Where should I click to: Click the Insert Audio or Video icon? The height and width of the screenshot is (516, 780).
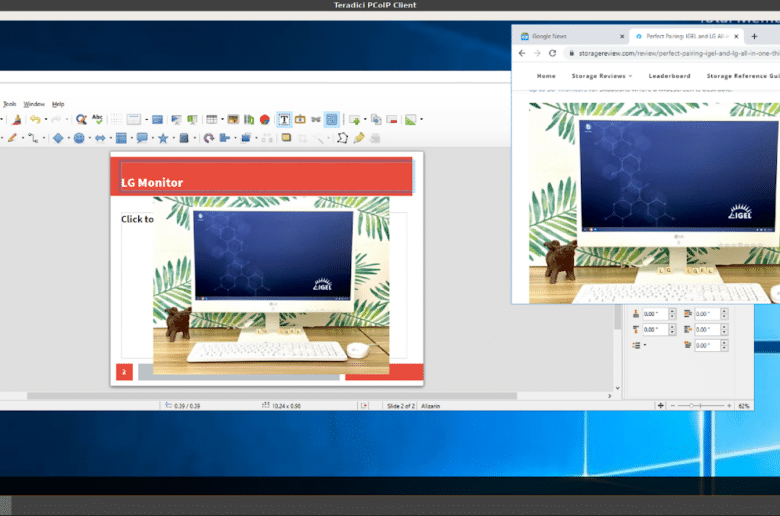[249, 119]
